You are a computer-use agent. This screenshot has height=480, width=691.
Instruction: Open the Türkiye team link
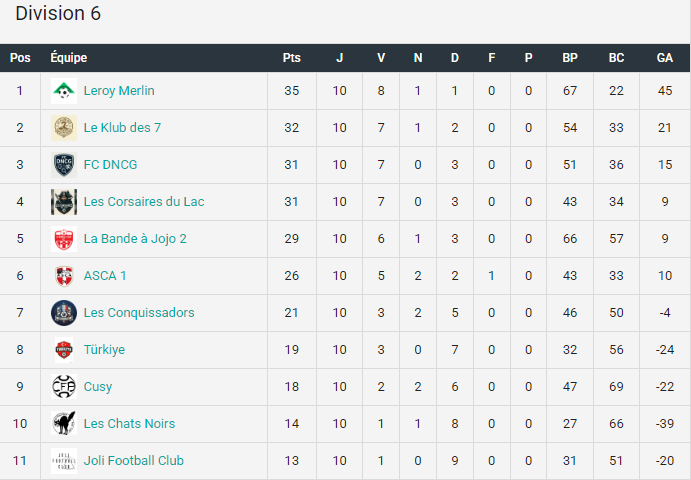104,350
